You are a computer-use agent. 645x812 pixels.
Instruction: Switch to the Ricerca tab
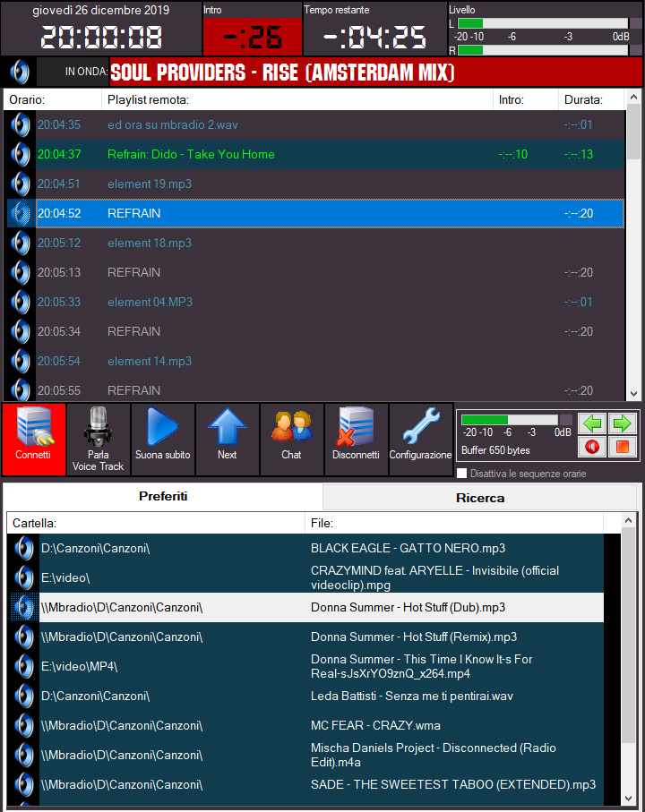[480, 498]
